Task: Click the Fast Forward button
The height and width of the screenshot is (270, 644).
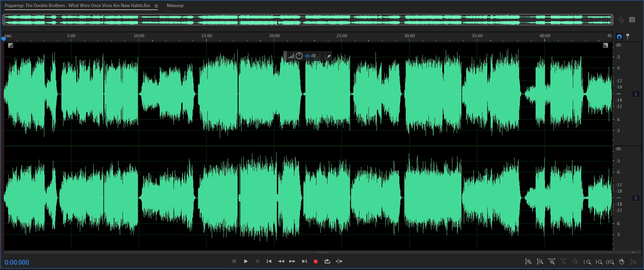Action: (x=292, y=261)
